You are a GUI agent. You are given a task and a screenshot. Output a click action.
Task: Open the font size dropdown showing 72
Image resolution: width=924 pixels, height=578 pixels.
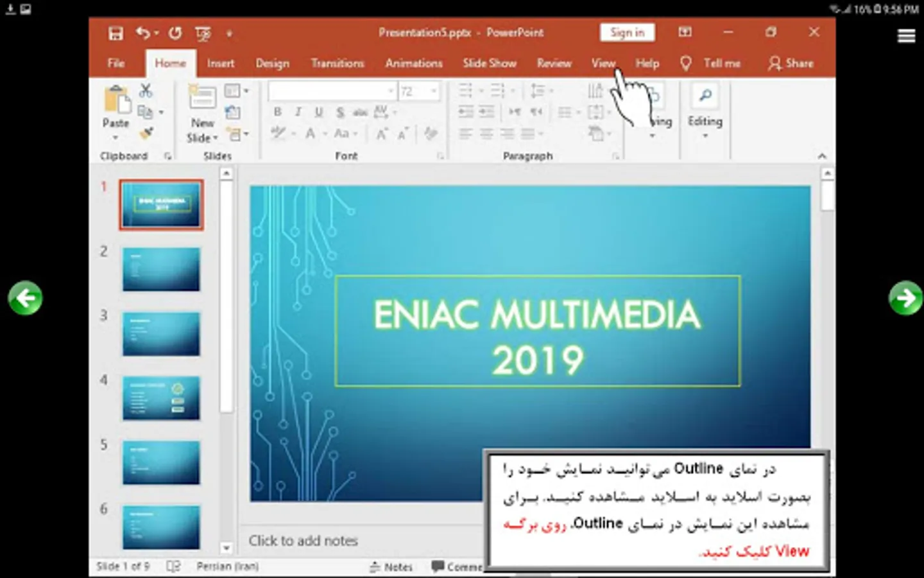click(434, 91)
